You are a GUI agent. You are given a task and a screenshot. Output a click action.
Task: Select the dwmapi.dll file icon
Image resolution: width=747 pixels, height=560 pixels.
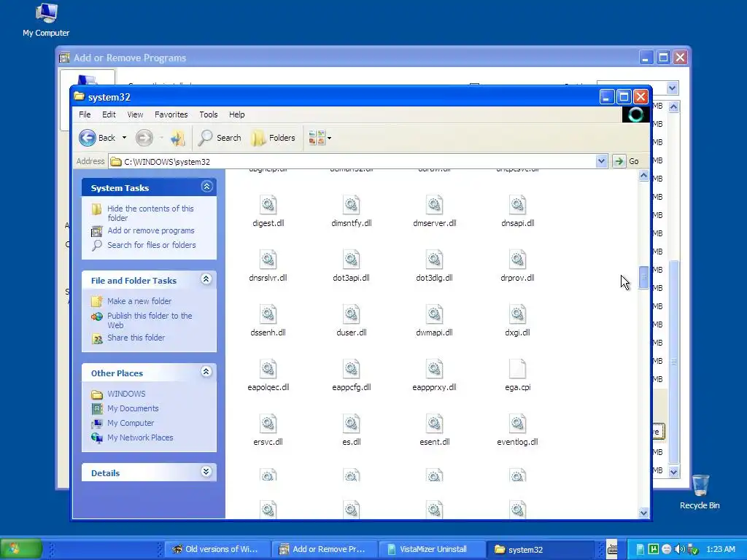pos(435,315)
